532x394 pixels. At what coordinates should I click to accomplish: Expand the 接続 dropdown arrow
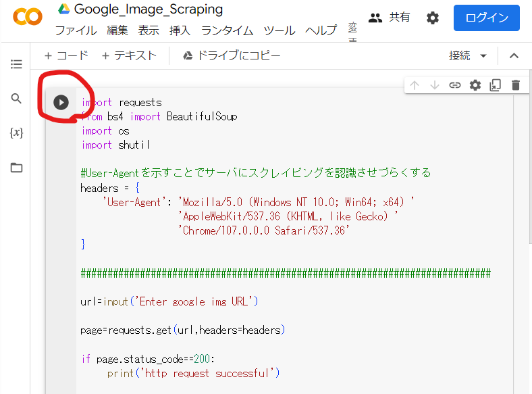[x=483, y=56]
